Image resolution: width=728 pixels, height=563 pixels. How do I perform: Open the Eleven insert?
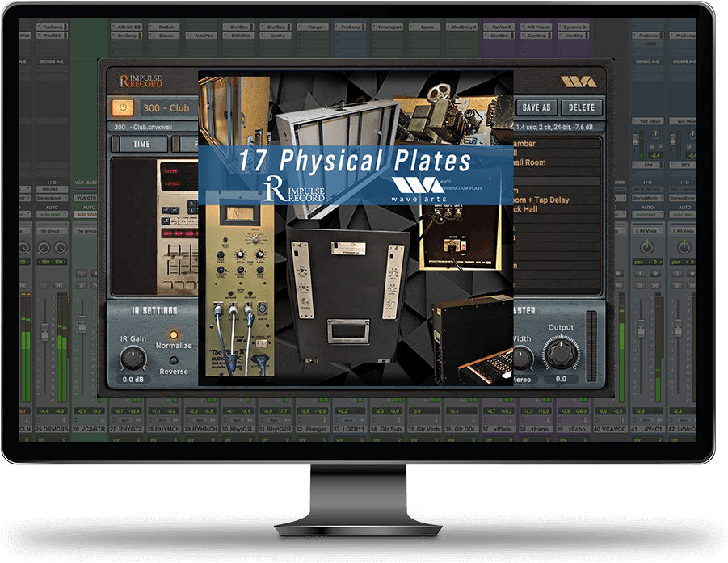tap(163, 36)
